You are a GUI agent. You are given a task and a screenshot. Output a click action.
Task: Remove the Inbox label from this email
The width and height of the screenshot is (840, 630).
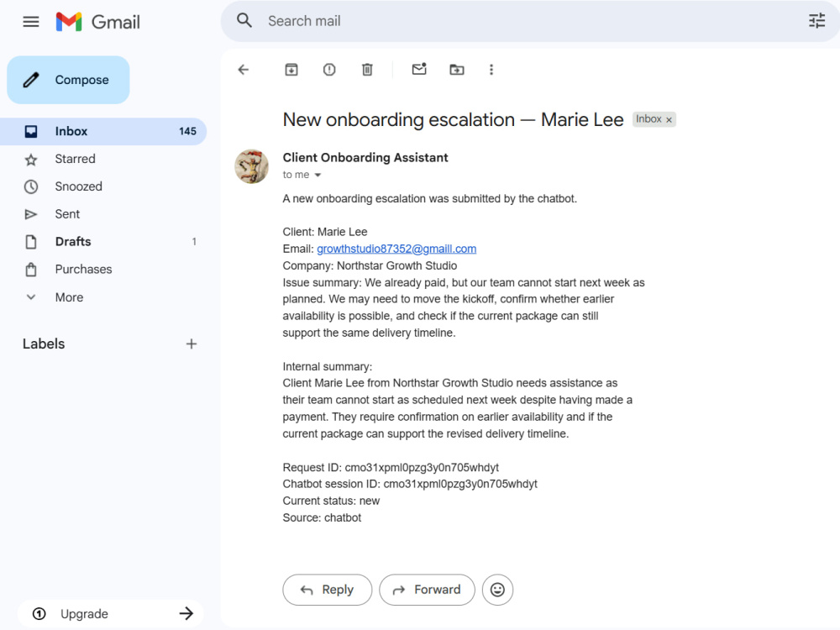click(669, 120)
